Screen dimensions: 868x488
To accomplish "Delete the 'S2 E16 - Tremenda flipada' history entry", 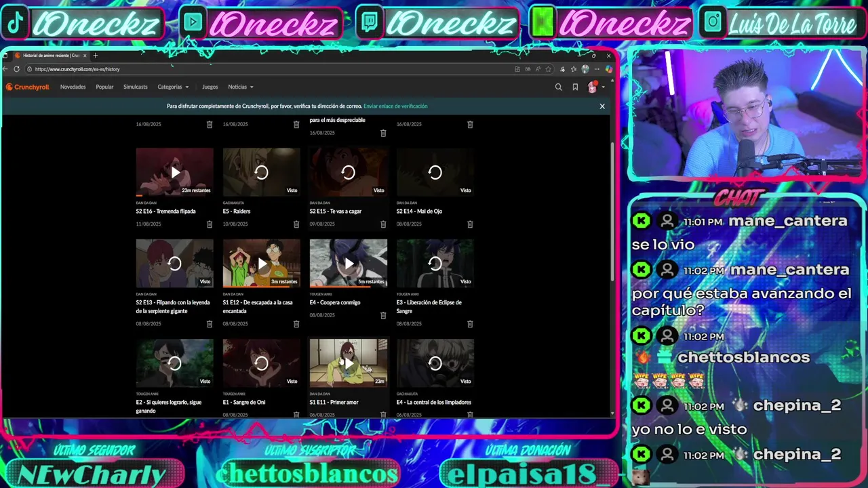I will (210, 224).
